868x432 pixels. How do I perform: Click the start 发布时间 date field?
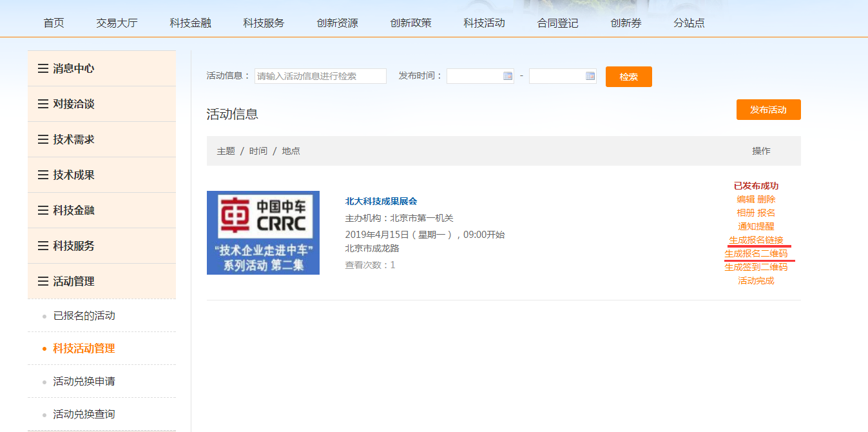480,76
